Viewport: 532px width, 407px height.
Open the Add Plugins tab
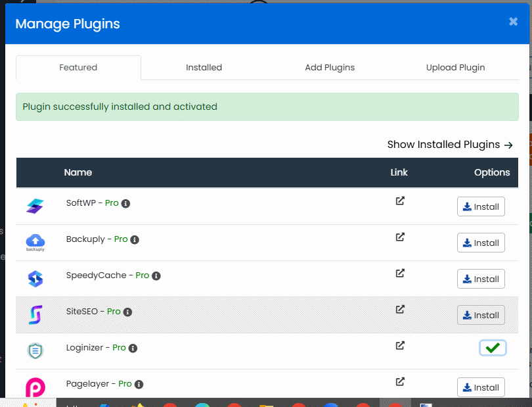click(330, 68)
